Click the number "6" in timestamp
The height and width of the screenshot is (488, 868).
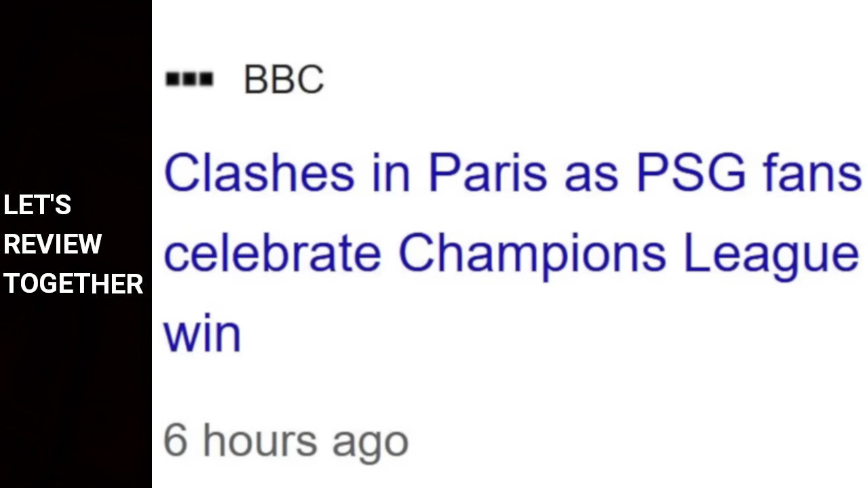click(x=175, y=440)
